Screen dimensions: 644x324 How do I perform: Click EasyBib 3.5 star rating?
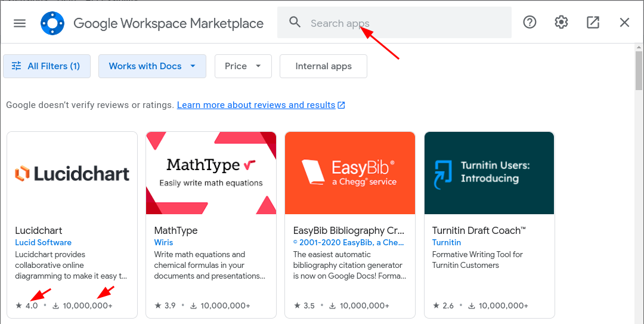click(304, 306)
